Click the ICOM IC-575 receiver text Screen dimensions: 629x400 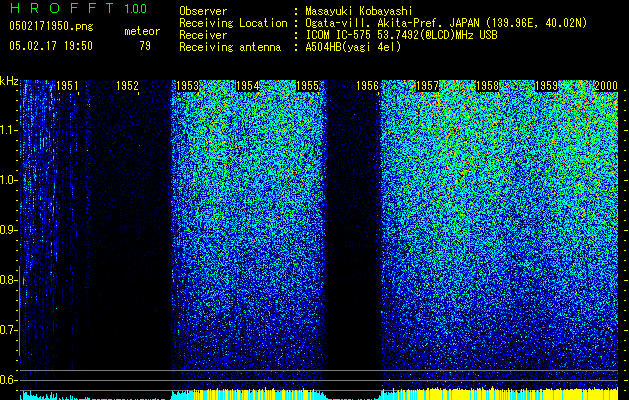pos(401,35)
